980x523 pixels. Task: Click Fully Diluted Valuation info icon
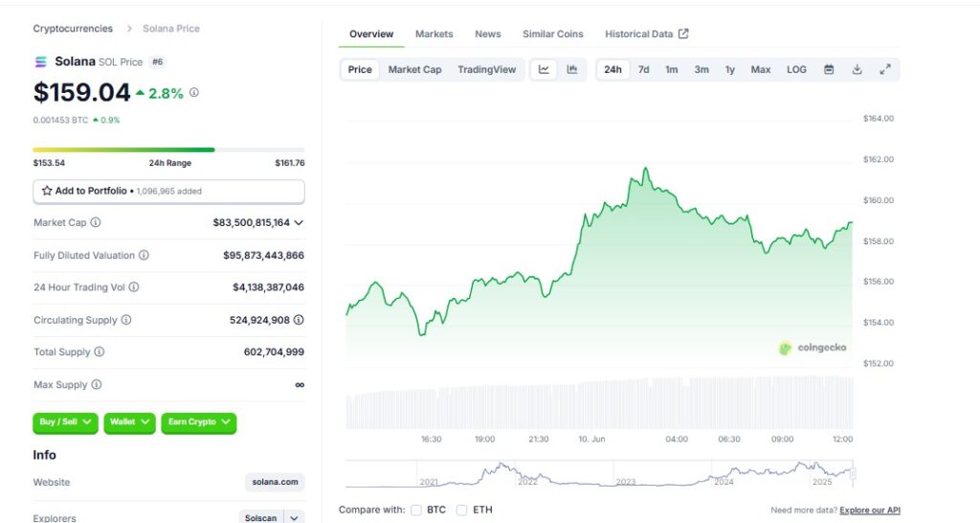pos(144,255)
